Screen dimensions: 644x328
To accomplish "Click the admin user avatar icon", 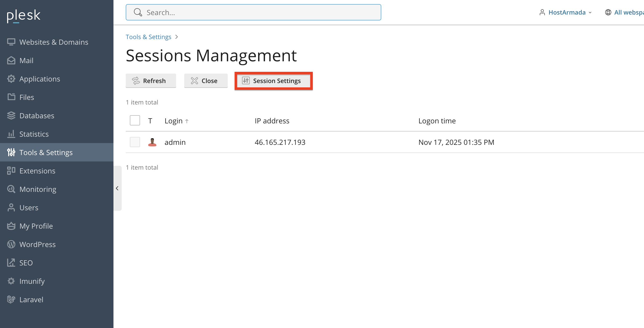I will 152,142.
